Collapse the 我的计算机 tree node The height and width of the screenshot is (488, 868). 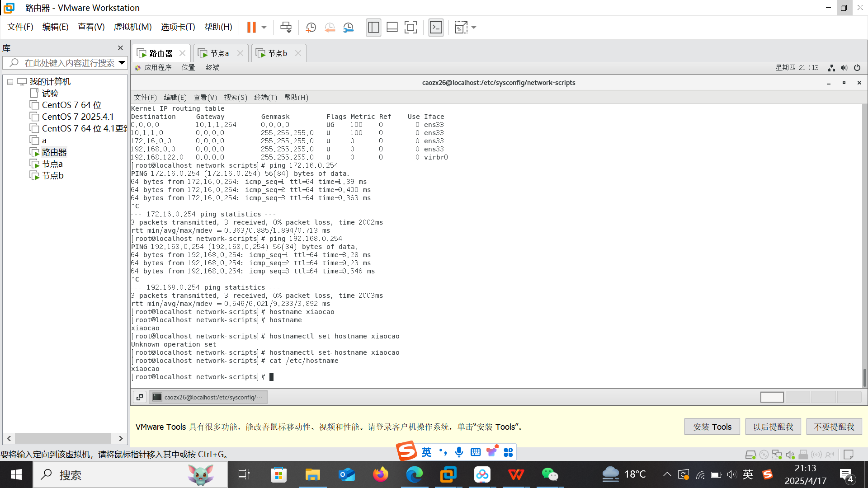pyautogui.click(x=10, y=82)
